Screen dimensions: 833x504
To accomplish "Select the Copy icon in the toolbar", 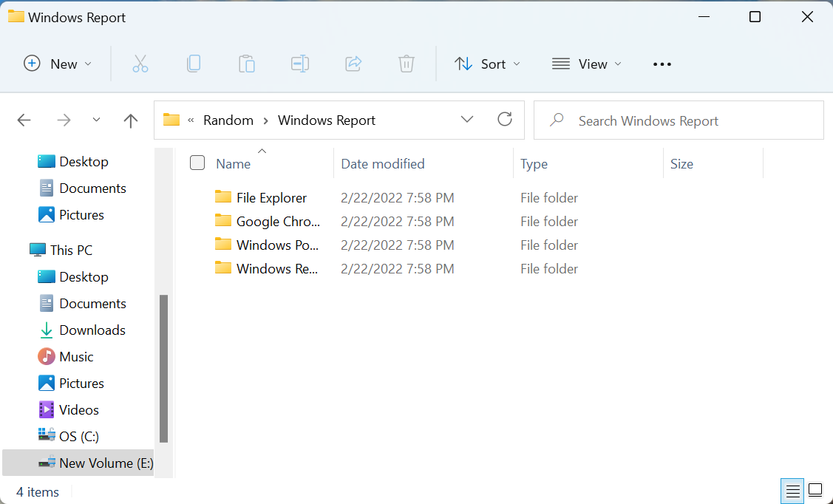I will coord(194,64).
